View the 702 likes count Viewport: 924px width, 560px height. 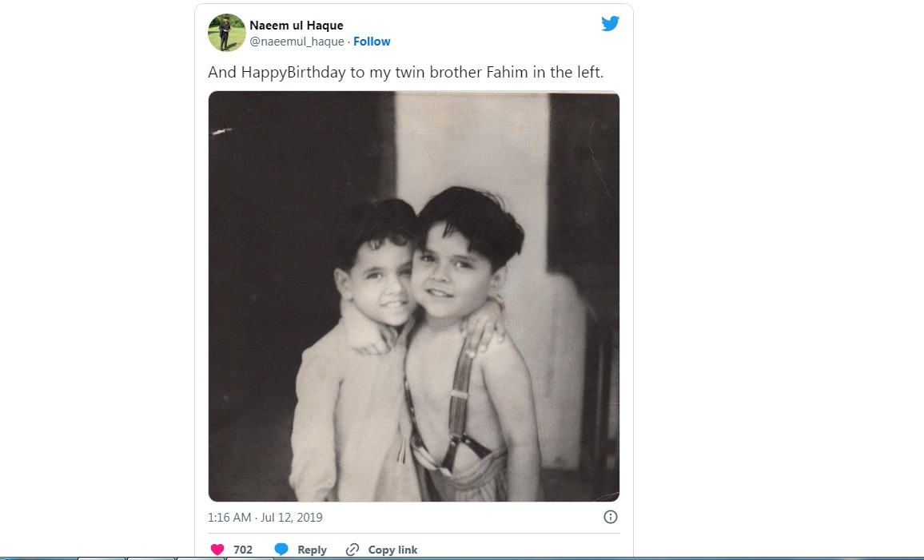(243, 550)
